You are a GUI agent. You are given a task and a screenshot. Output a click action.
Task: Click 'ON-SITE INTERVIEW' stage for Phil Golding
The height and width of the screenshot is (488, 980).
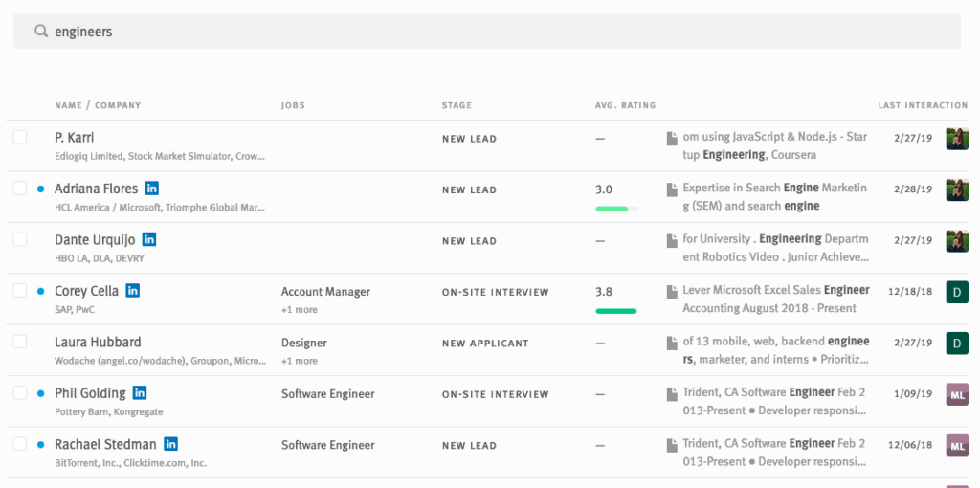[496, 395]
